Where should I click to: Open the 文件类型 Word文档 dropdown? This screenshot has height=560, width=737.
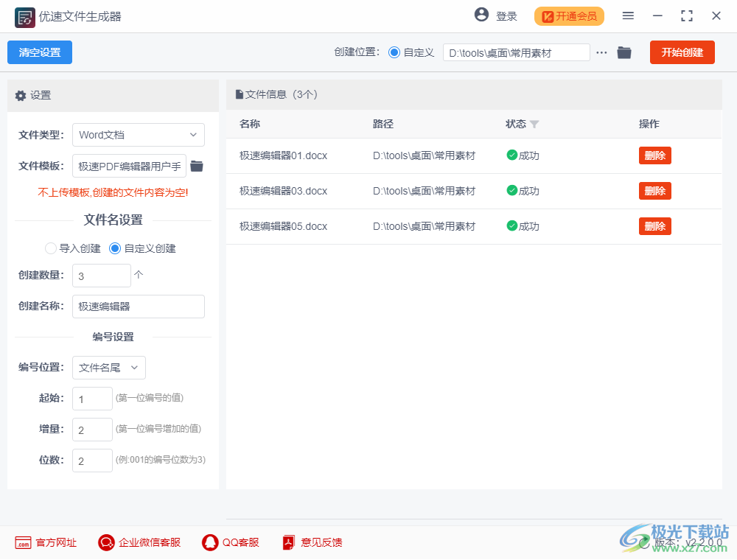point(139,135)
